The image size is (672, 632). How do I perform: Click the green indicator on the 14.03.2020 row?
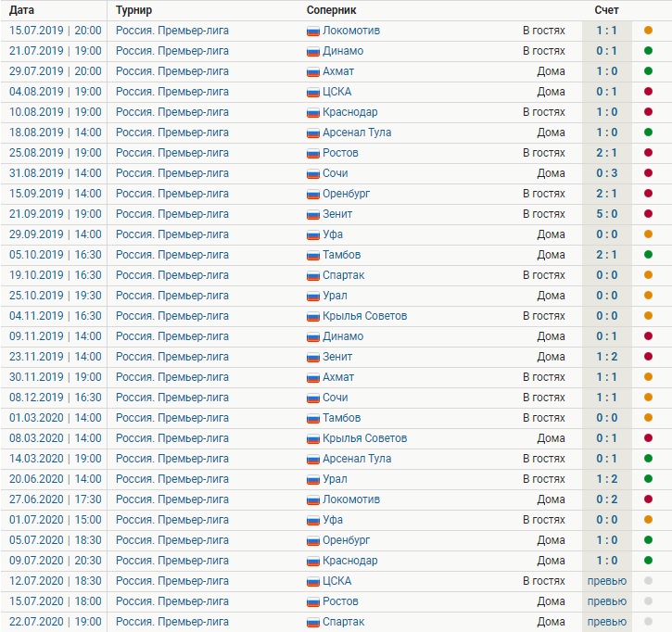coord(648,459)
